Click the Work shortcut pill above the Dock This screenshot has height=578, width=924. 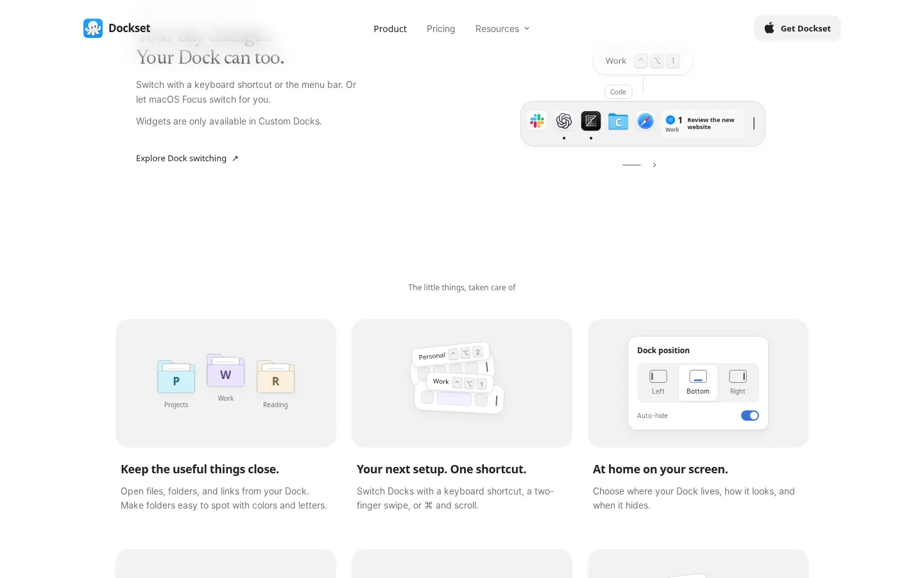click(x=643, y=61)
